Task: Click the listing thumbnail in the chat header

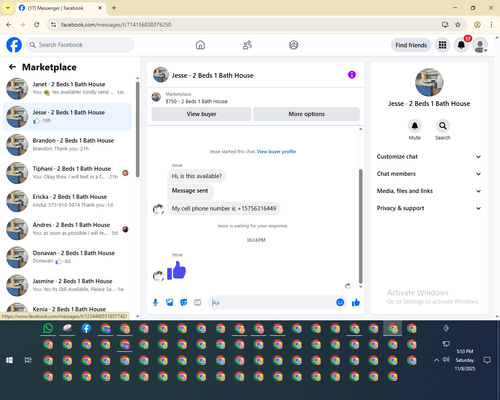Action: [x=161, y=75]
